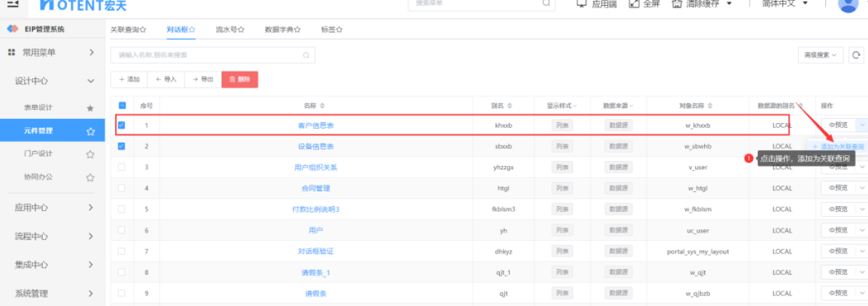The width and height of the screenshot is (868, 306).
Task: Switch to the 数据字典 tab
Action: coord(282,30)
